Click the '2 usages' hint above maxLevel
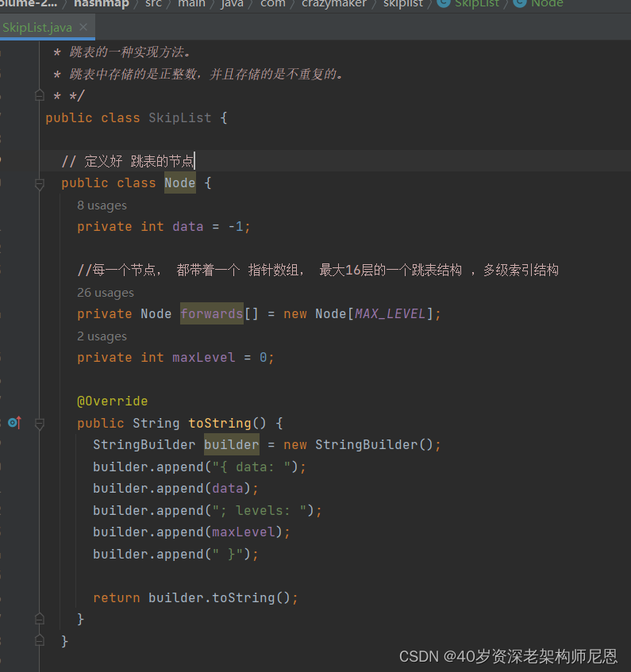The height and width of the screenshot is (672, 631). [102, 336]
